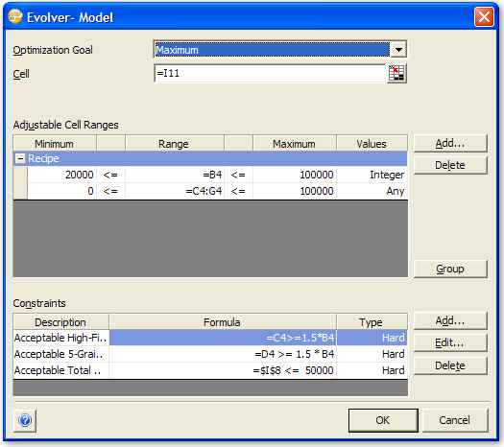
Task: Click the Minimum column header
Action: [55, 144]
